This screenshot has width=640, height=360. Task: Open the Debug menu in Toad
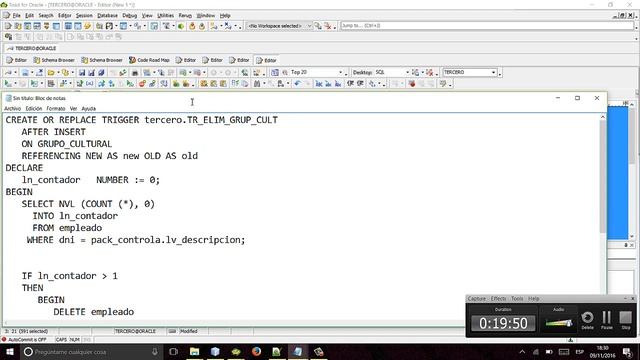click(x=129, y=16)
